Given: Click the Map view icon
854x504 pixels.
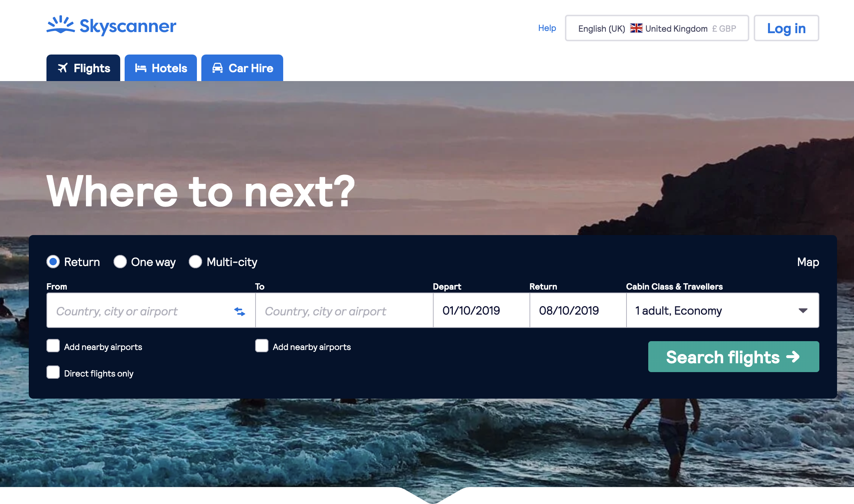Looking at the screenshot, I should [808, 261].
